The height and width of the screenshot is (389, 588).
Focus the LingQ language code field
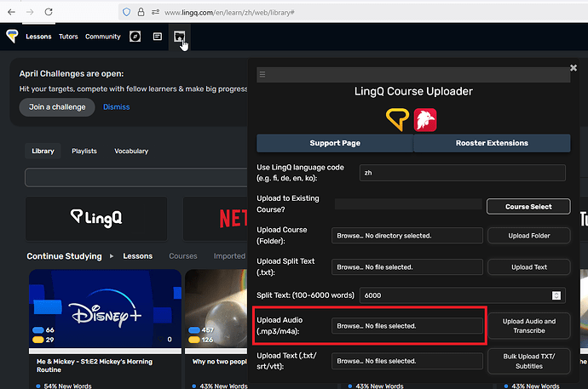tap(463, 173)
